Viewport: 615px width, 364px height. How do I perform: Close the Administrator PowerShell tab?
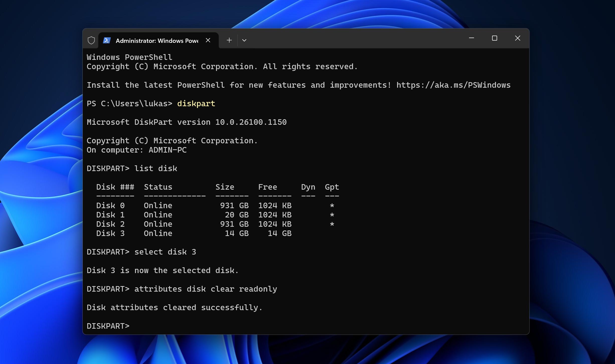[x=208, y=40]
